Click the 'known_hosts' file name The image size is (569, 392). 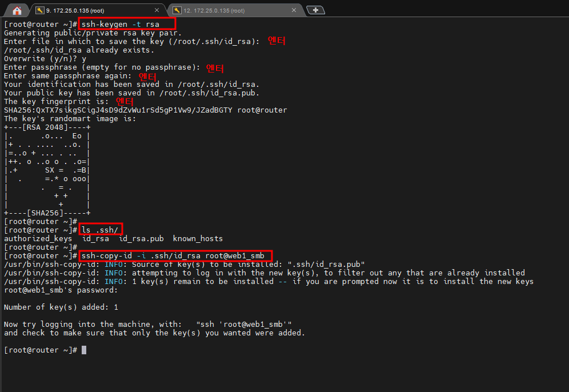pos(198,239)
